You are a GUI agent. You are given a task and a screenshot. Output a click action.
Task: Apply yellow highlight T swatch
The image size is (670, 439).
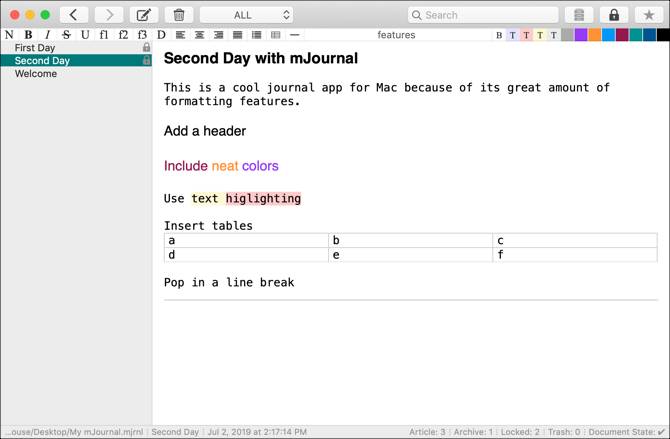tap(540, 35)
